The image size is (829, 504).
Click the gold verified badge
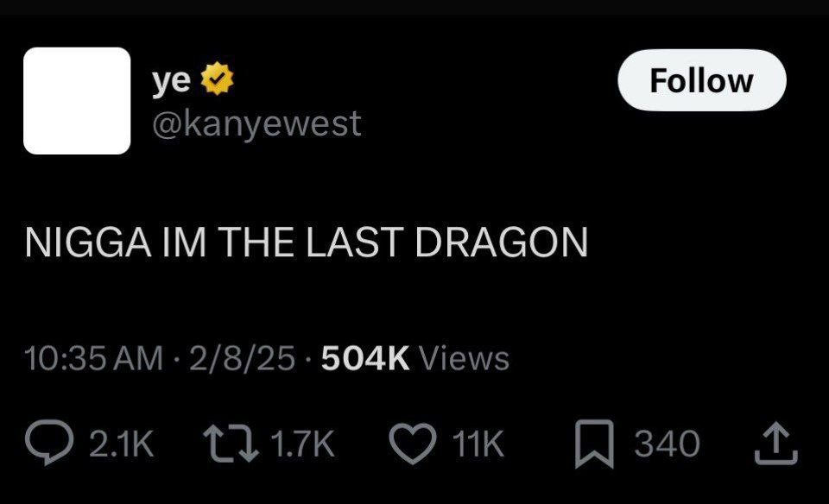(x=218, y=79)
